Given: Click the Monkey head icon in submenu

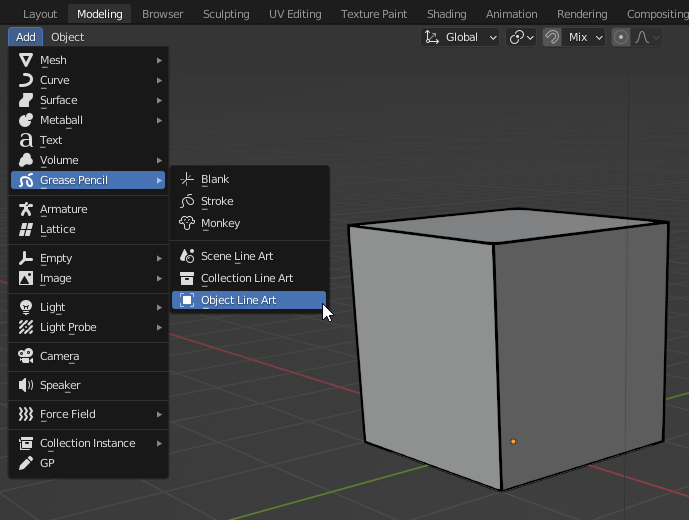Looking at the screenshot, I should point(187,223).
